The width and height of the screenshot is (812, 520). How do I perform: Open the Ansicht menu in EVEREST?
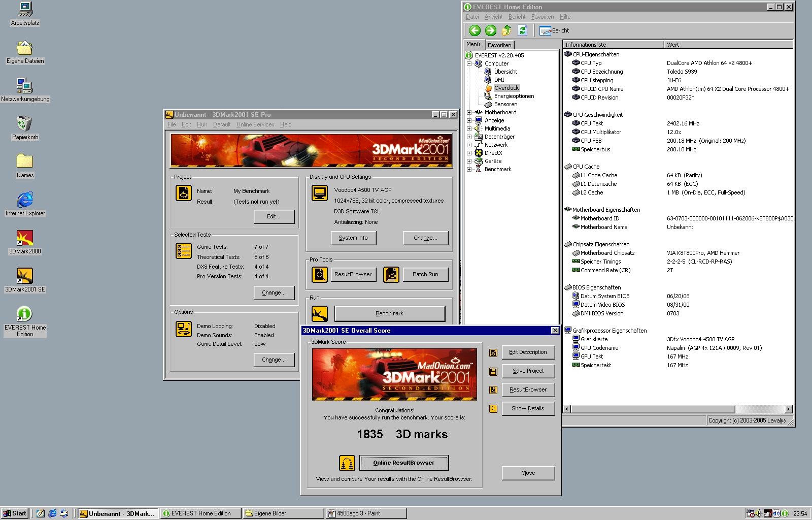[x=493, y=17]
